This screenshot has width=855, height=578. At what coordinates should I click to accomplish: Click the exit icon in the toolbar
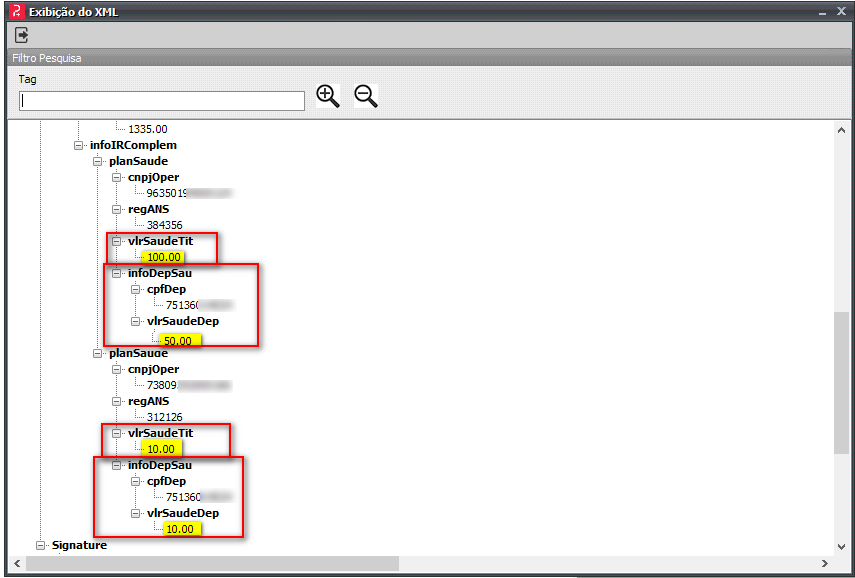click(22, 35)
